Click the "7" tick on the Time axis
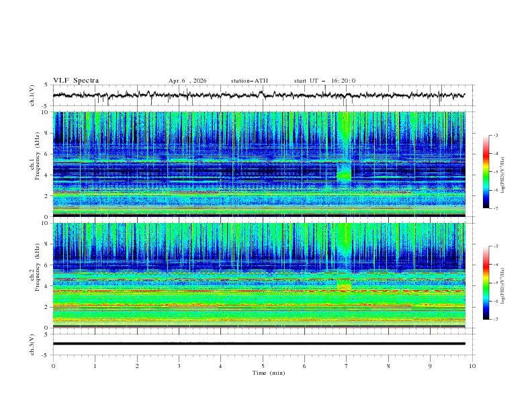This screenshot has height=411, width=532. pos(347,366)
